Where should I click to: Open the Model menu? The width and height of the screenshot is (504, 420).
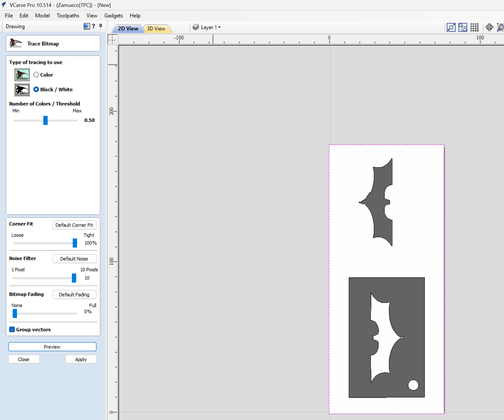point(42,16)
